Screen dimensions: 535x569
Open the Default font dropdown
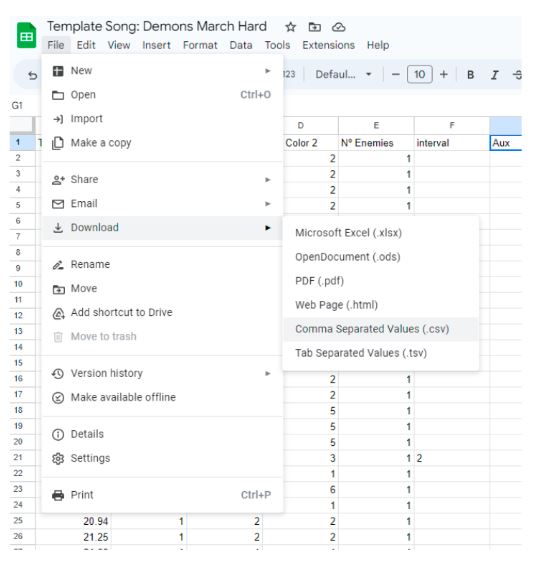pos(343,74)
